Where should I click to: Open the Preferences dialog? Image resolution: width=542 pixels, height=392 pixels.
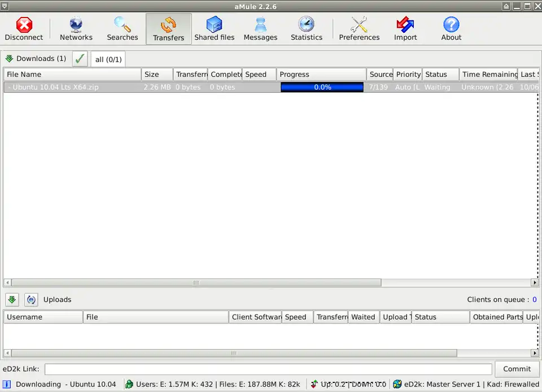pos(359,29)
